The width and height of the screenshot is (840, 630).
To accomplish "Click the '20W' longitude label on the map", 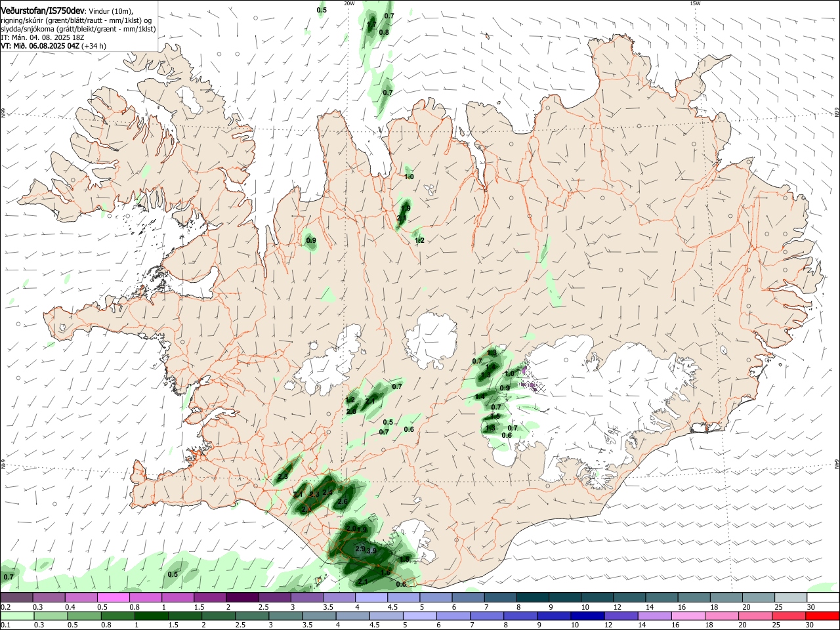I will coord(349,3).
